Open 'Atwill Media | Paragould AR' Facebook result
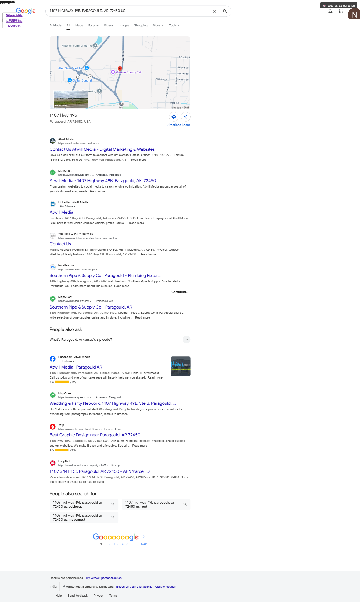This screenshot has width=364, height=602. [x=76, y=367]
